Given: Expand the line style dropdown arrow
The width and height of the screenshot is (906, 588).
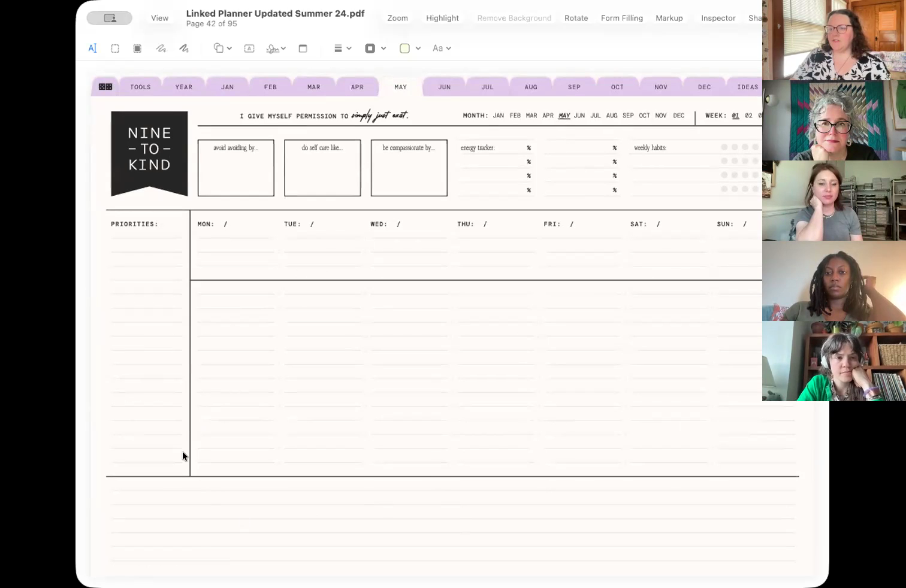Looking at the screenshot, I should [x=349, y=49].
